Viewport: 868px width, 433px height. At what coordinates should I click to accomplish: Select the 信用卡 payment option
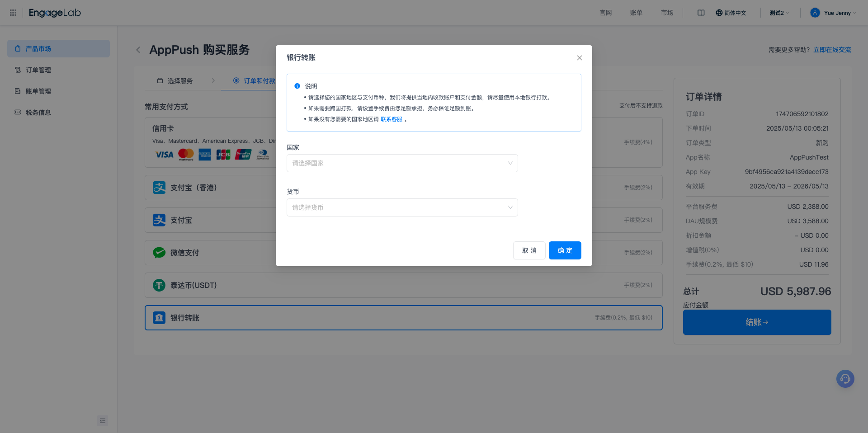pos(404,142)
